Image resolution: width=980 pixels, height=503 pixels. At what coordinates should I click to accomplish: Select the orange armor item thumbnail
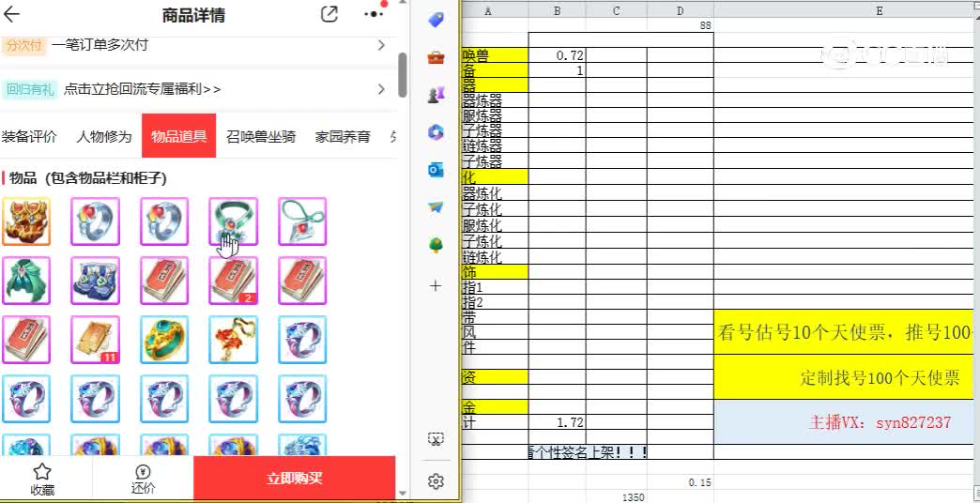pos(26,221)
